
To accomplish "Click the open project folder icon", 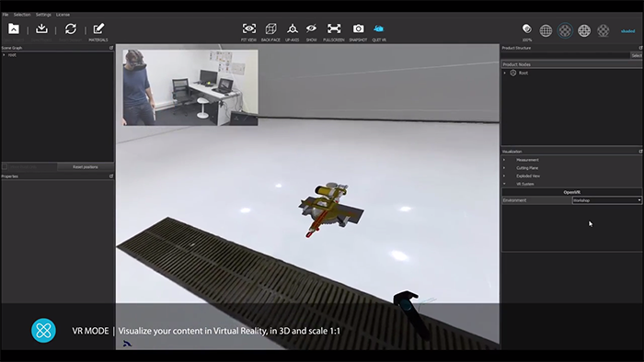I will click(x=14, y=28).
